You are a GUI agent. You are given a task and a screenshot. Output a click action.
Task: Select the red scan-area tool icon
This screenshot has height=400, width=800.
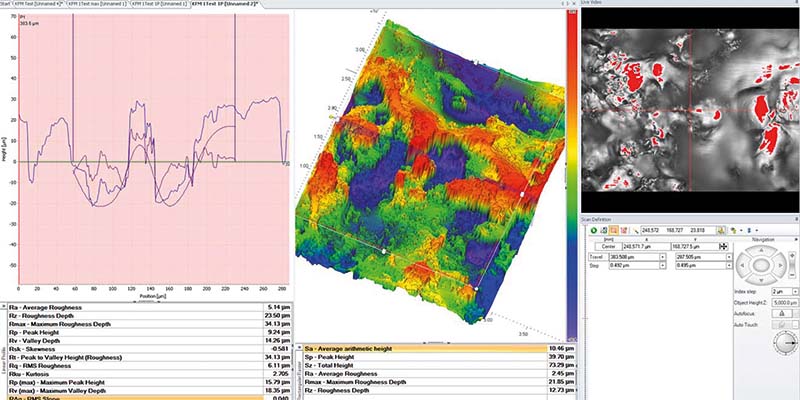tap(624, 230)
